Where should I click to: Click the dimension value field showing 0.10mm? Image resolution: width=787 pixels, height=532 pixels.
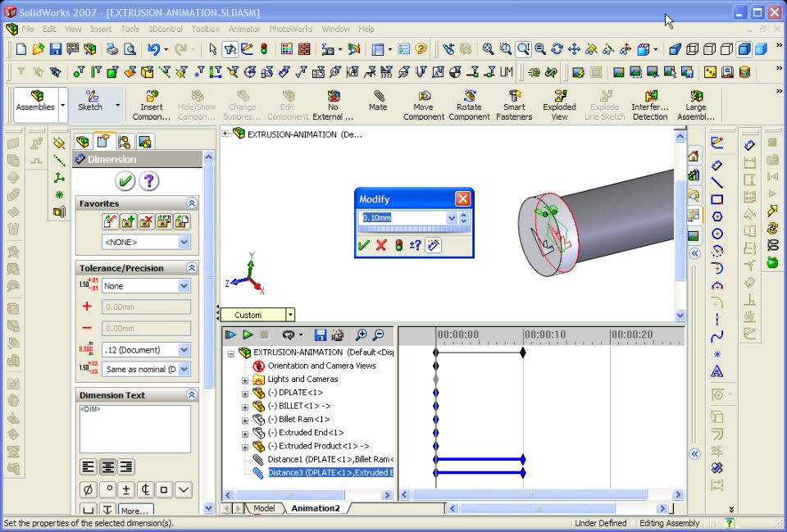click(x=403, y=217)
